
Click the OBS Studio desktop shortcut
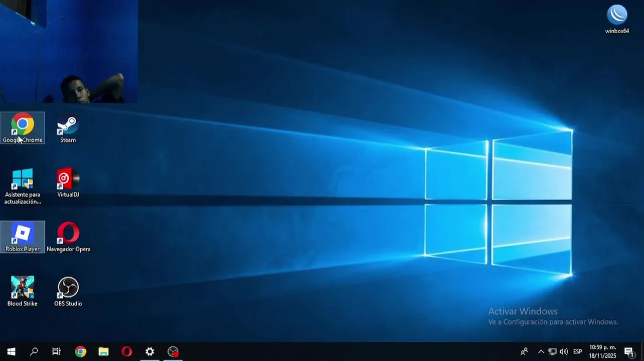tap(68, 291)
